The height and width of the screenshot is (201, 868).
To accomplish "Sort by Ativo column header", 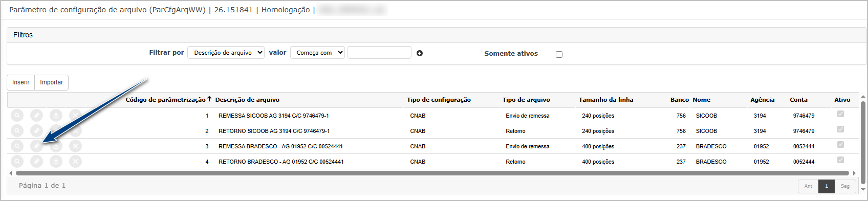I will 842,100.
